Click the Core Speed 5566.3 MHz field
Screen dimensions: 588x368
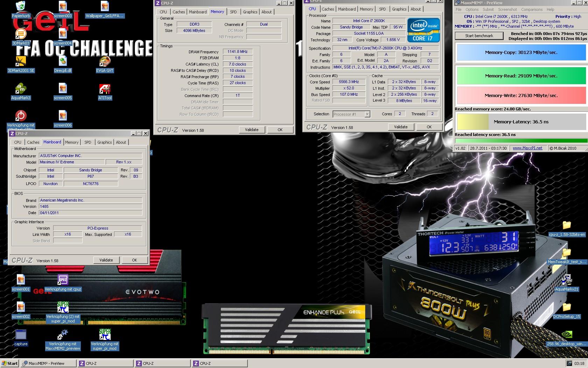pos(349,82)
